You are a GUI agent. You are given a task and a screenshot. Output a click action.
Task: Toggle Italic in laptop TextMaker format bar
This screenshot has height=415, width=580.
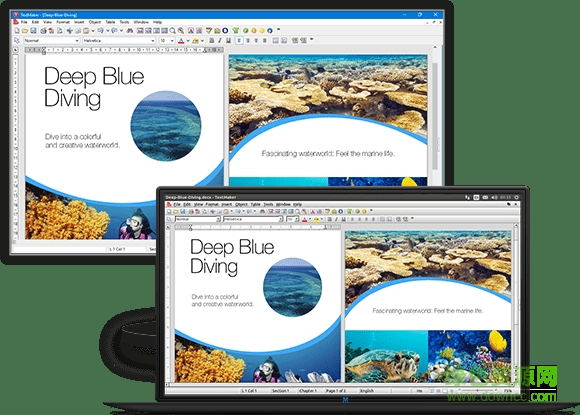tap(336, 219)
